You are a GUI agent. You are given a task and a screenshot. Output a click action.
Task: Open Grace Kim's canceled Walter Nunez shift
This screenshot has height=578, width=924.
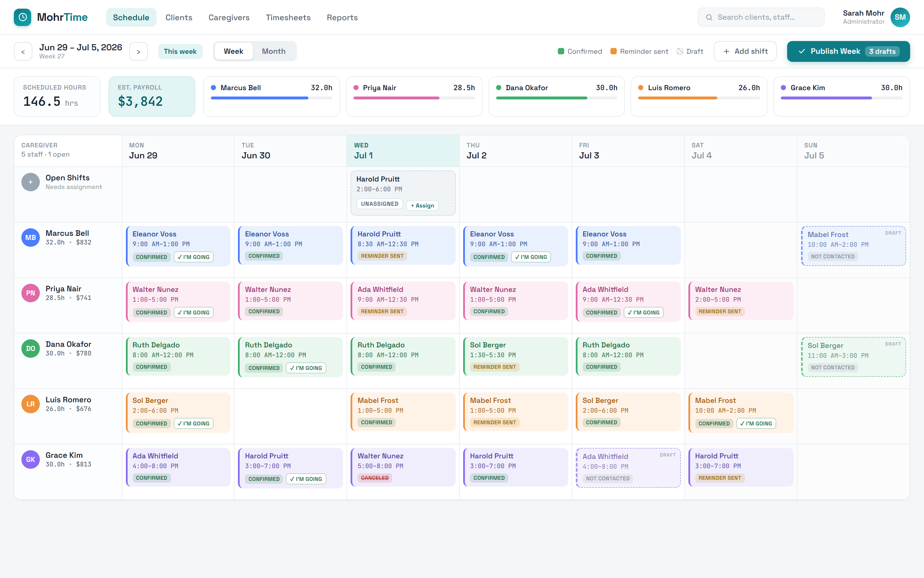click(403, 467)
